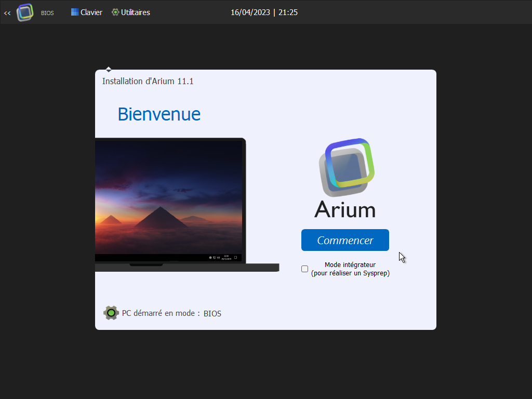Click the back chevrons in top bar

pos(7,13)
